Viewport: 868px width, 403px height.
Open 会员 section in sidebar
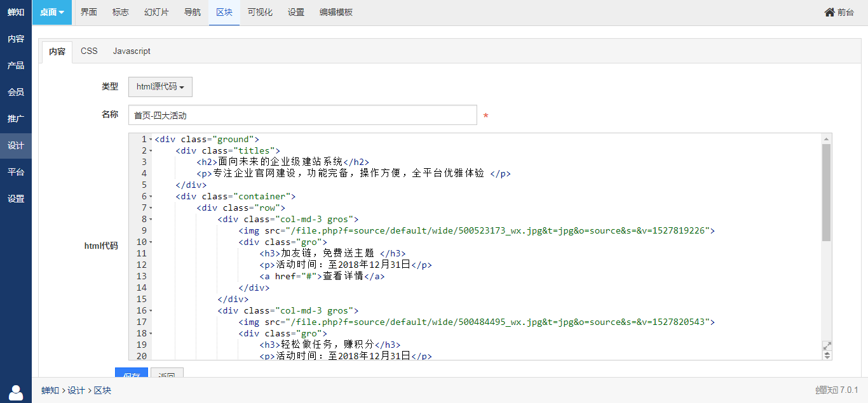(16, 92)
